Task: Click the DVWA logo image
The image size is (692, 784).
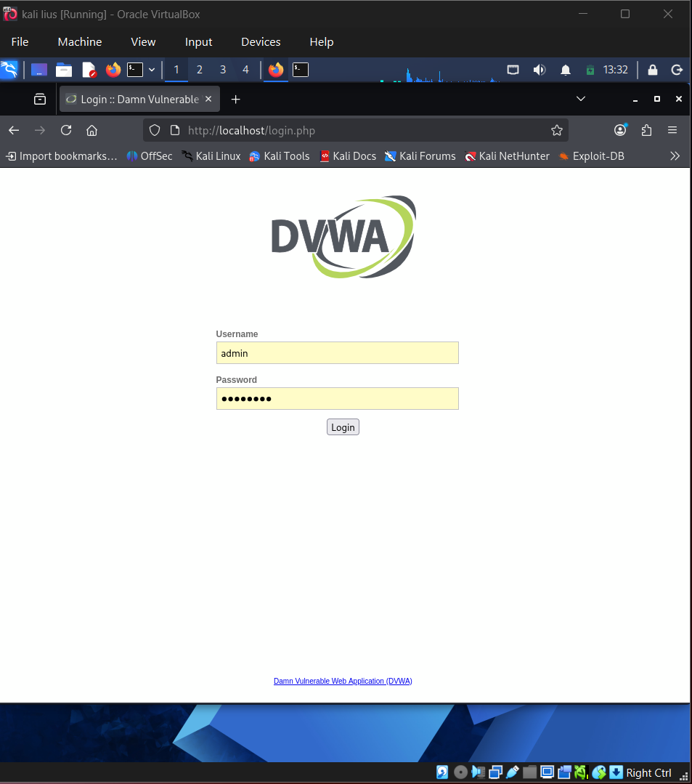Action: [343, 236]
